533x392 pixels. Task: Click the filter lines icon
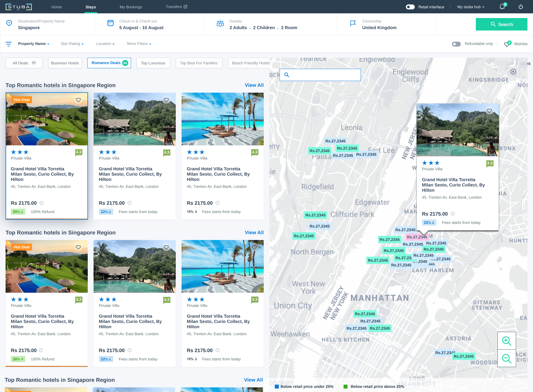[9, 44]
